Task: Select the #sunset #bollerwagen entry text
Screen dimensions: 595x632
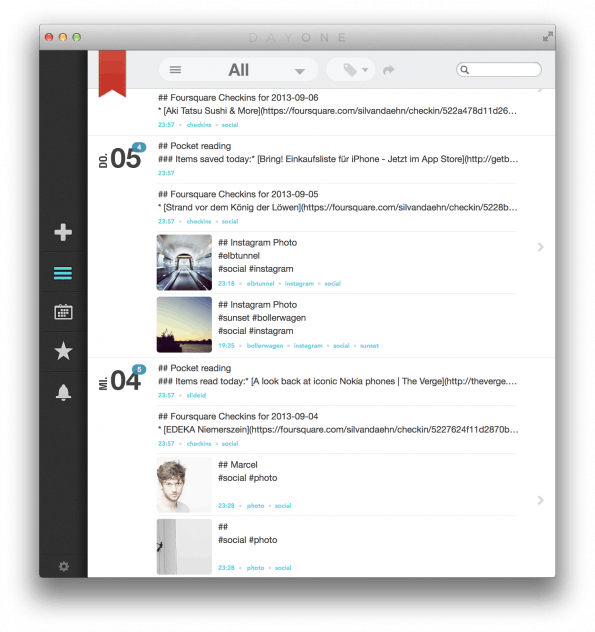Action: (x=262, y=318)
